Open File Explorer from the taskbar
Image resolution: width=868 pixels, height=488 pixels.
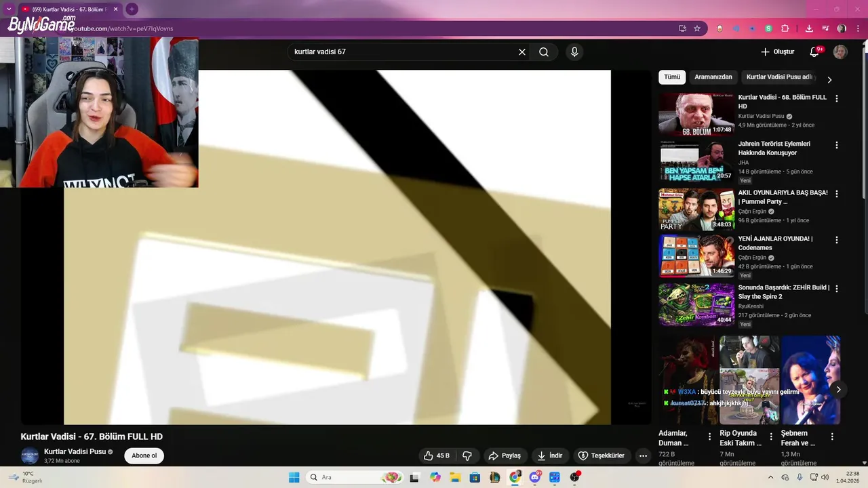pyautogui.click(x=456, y=477)
